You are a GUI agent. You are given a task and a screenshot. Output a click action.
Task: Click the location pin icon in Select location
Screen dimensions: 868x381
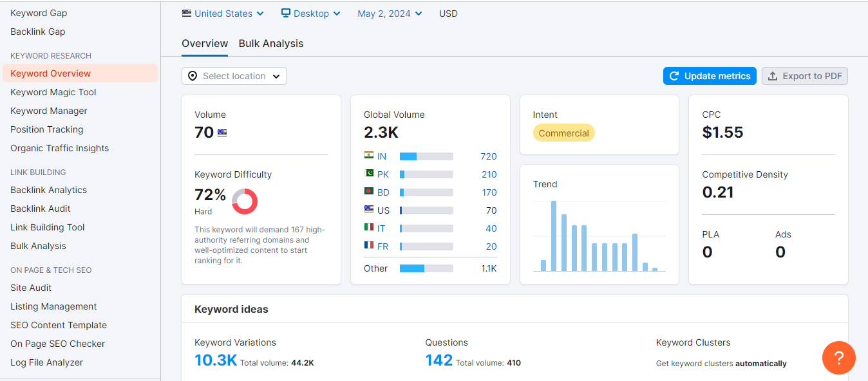[192, 76]
